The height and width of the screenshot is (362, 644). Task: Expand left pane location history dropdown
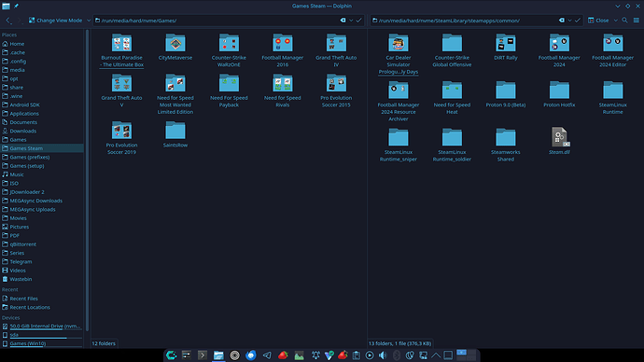click(x=351, y=21)
